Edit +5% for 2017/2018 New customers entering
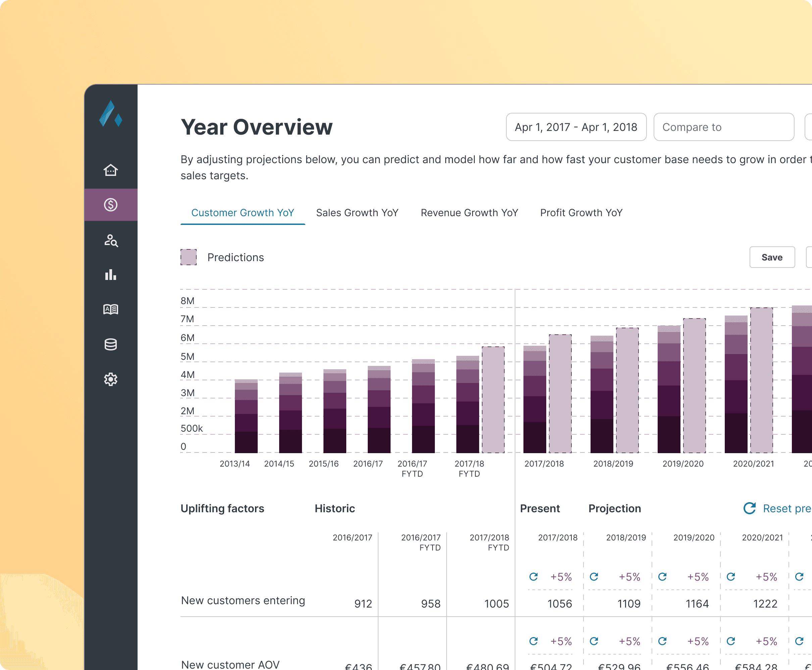The width and height of the screenshot is (812, 670). tap(561, 577)
